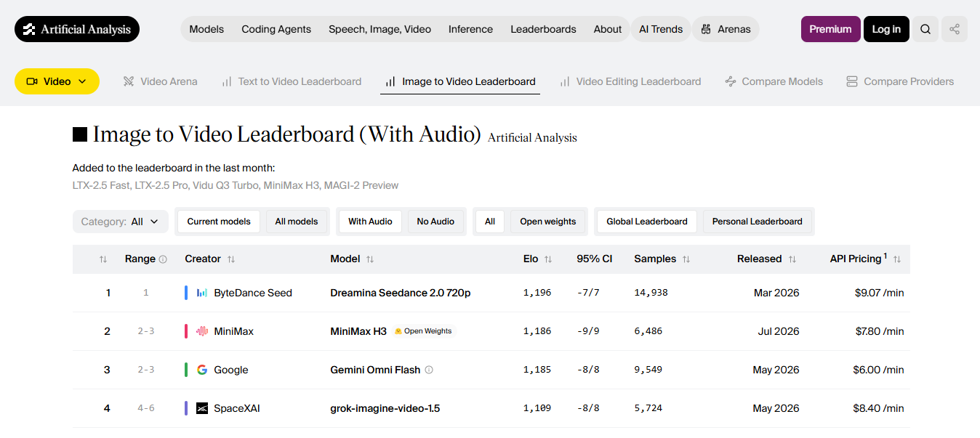Click the 9,549 samples value
Viewport: 980px width, 438px height.
[648, 370]
